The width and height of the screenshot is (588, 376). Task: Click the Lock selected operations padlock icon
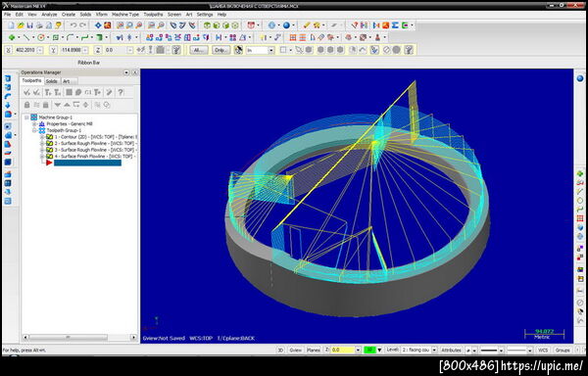tap(27, 105)
